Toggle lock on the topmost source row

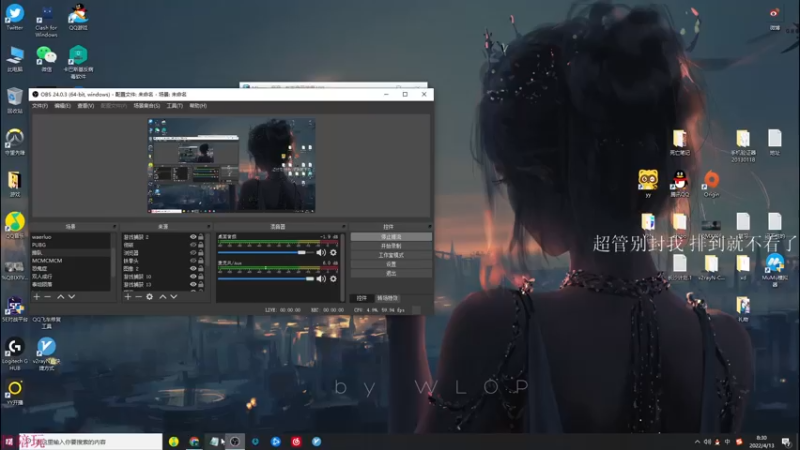pyautogui.click(x=201, y=237)
